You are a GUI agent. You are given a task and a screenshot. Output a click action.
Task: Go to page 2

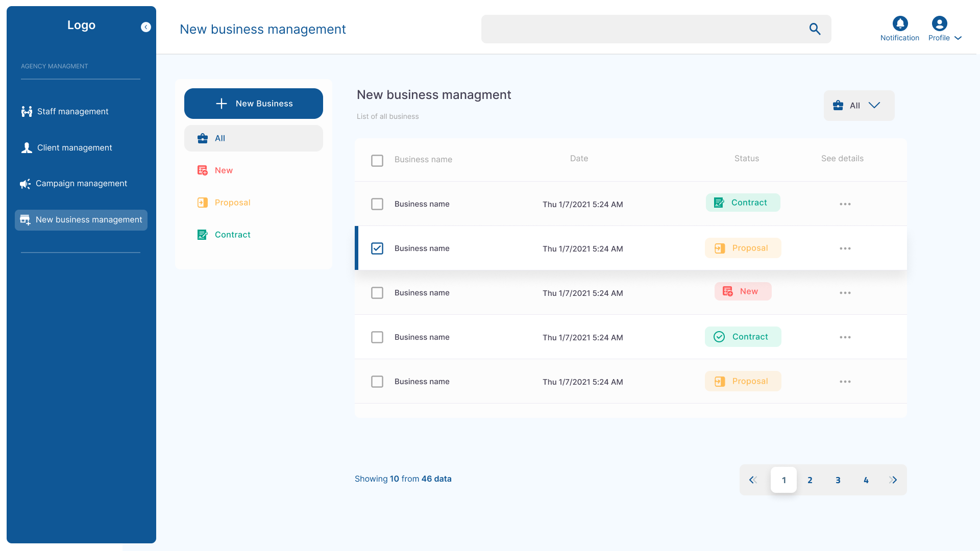point(810,480)
